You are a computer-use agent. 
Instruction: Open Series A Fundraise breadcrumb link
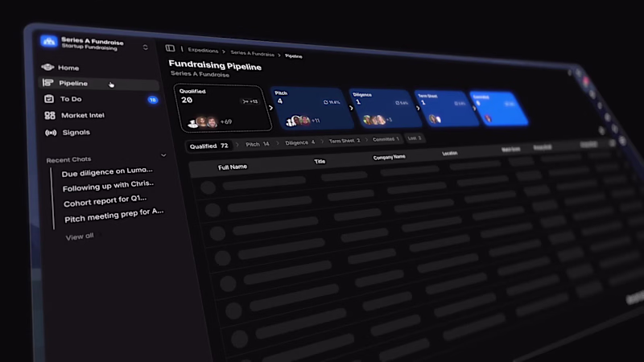click(x=252, y=53)
